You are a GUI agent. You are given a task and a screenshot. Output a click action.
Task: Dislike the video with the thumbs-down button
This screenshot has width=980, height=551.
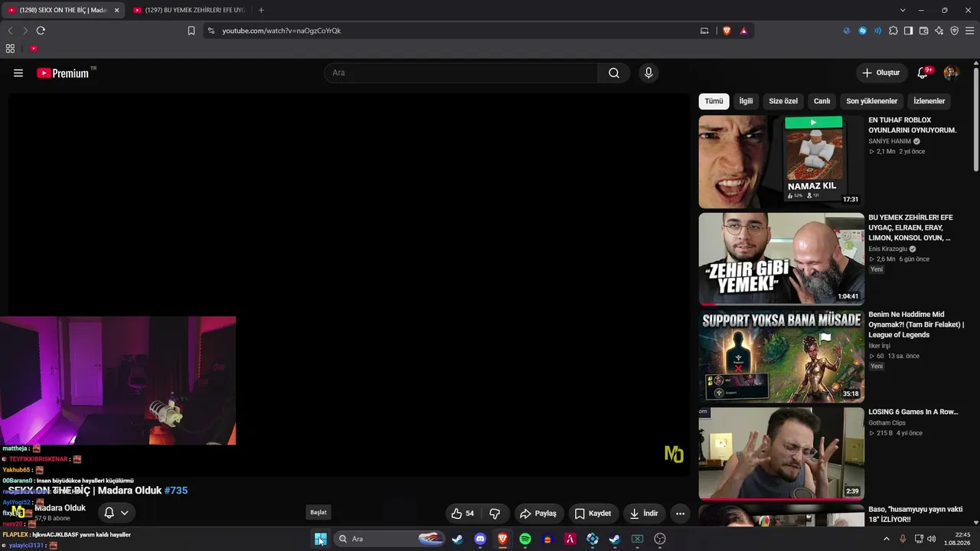[495, 514]
